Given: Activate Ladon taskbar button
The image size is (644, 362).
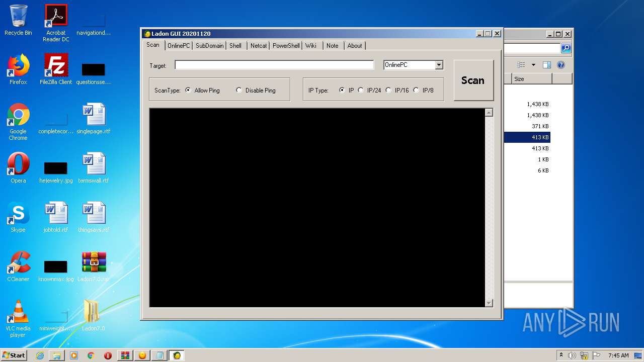Looking at the screenshot, I should (x=177, y=355).
